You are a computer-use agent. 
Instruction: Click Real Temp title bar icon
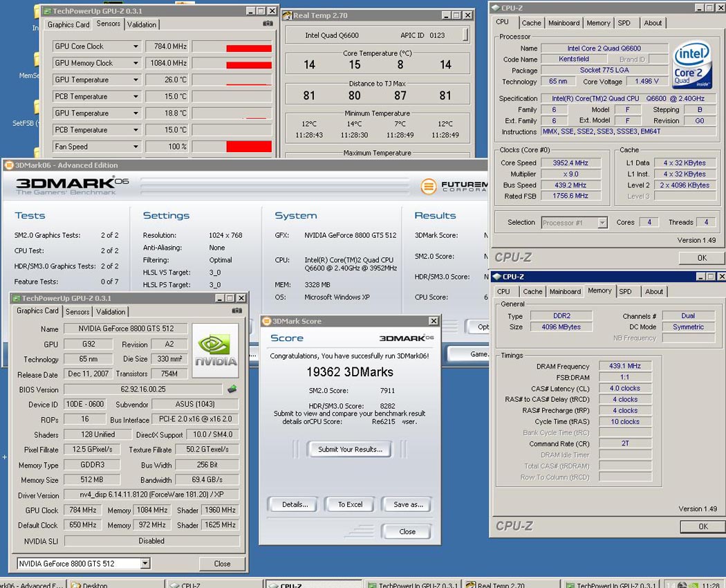pyautogui.click(x=287, y=15)
